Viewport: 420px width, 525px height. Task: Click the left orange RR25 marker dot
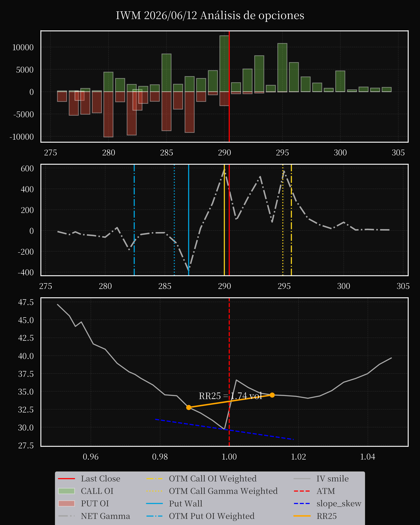189,407
